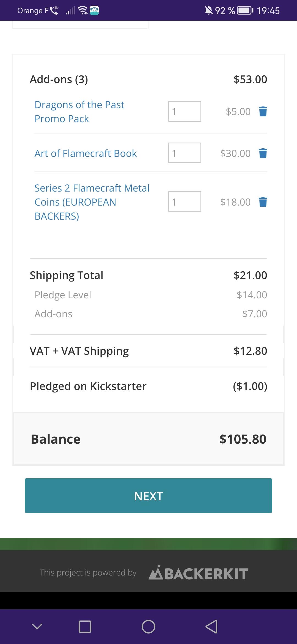Tap the 19:45 clock in status bar
This screenshot has height=644, width=297.
268,10
